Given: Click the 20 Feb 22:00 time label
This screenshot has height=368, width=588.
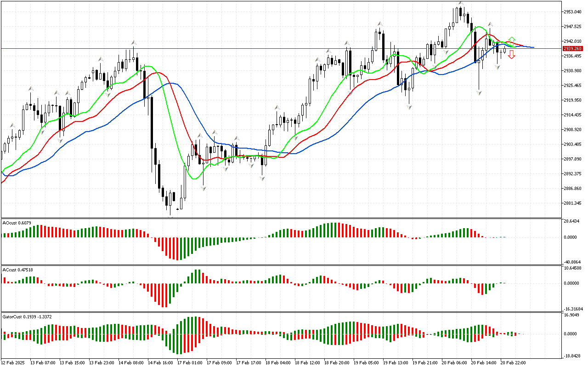Looking at the screenshot, I should (513, 363).
